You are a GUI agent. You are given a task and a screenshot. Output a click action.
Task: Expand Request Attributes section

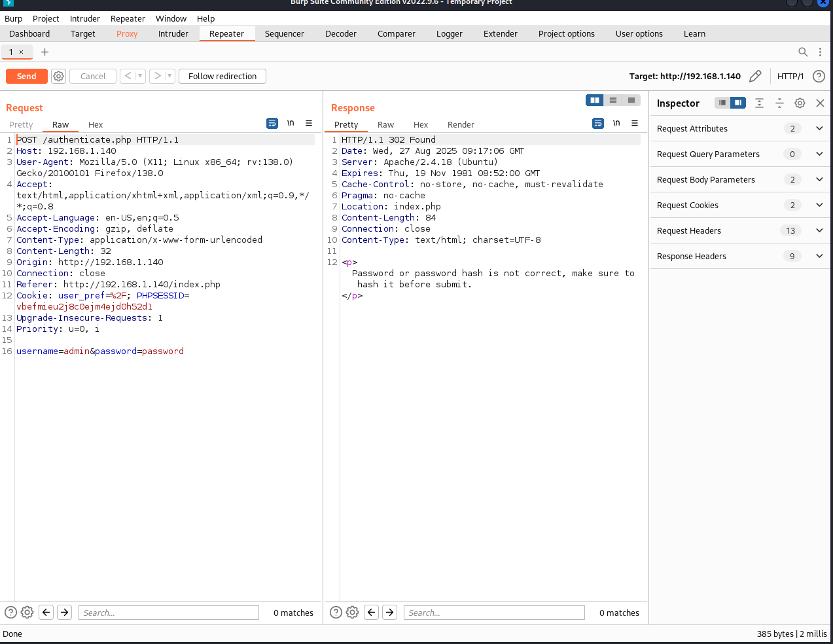coord(819,129)
